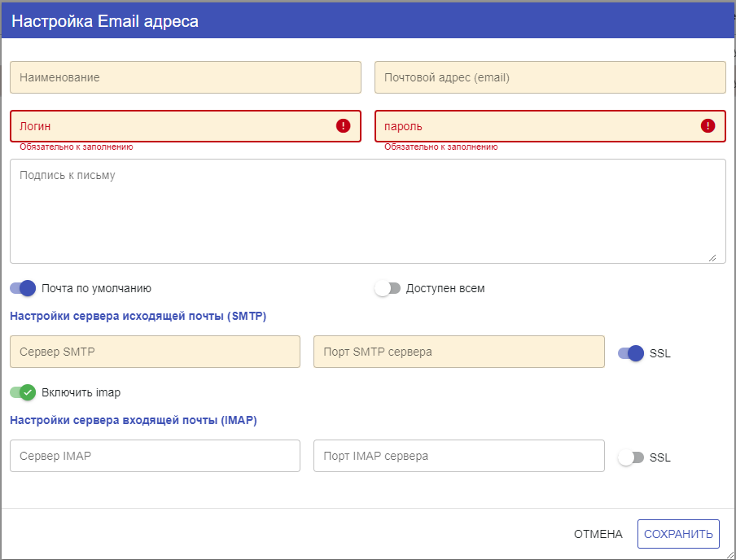Turn off the SMTP SSL toggle
Image resolution: width=736 pixels, height=560 pixels.
(631, 353)
